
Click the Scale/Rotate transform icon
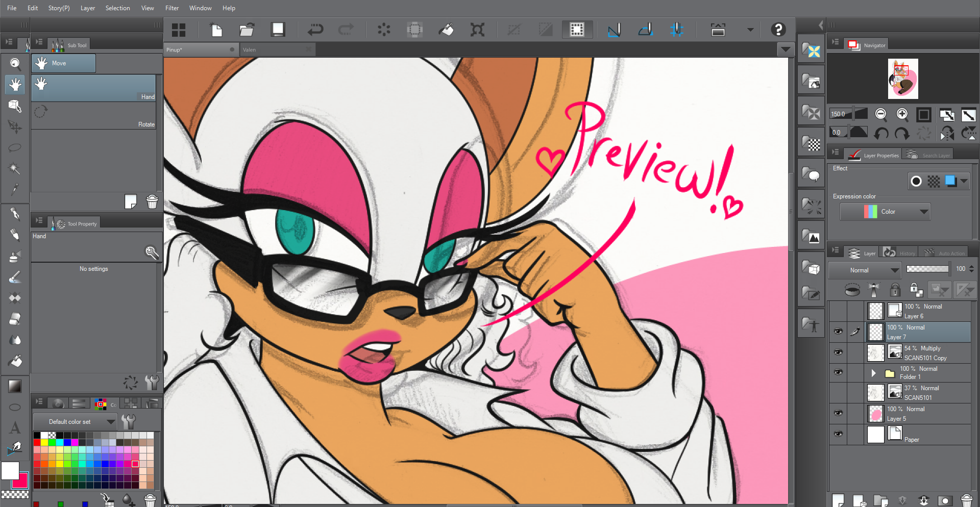477,30
